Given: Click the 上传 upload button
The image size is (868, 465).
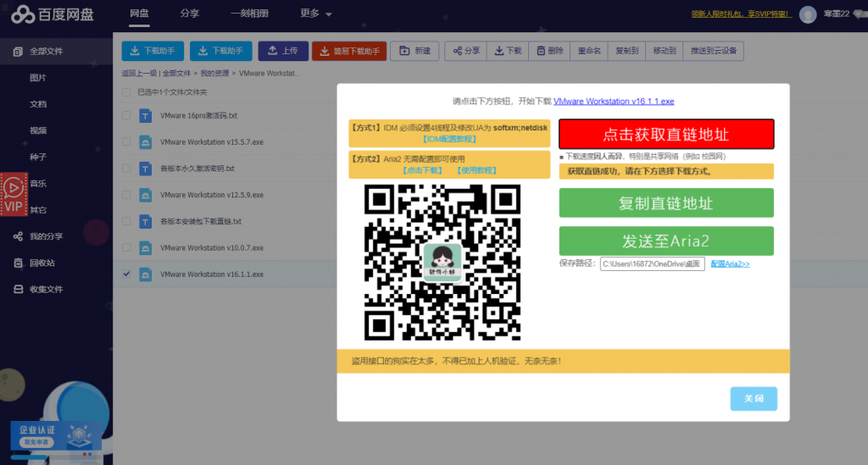Looking at the screenshot, I should click(283, 51).
